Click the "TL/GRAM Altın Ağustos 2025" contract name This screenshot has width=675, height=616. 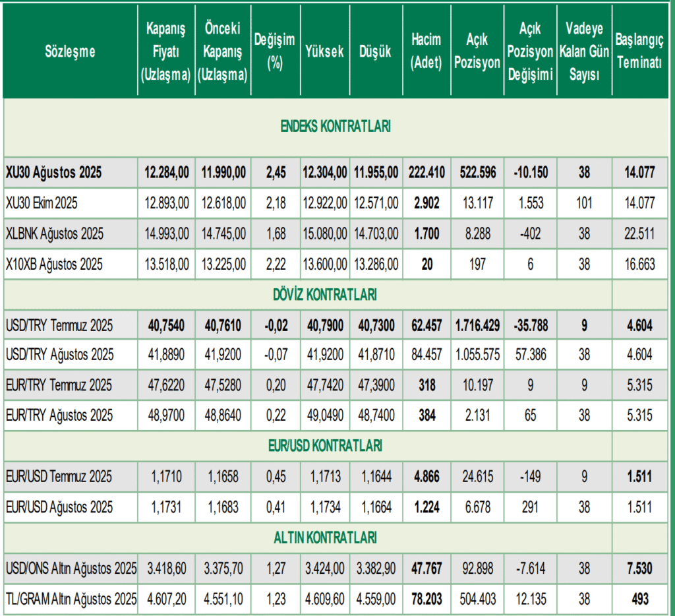(x=71, y=600)
